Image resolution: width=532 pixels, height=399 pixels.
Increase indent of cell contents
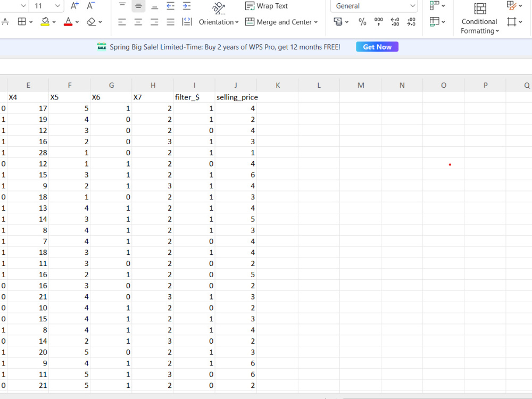(187, 5)
